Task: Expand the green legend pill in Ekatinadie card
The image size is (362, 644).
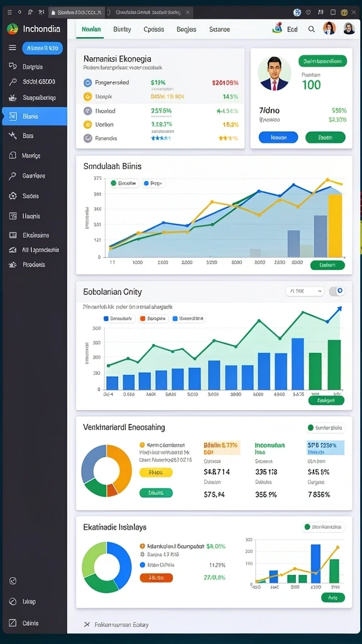Action: (x=324, y=527)
